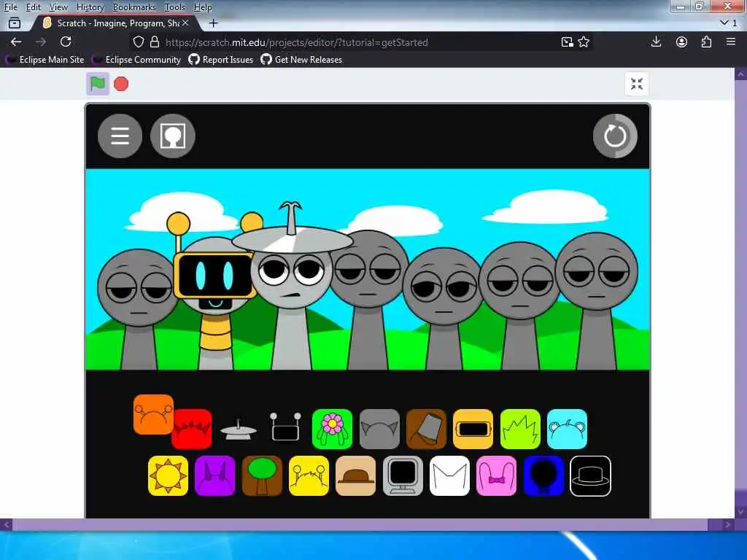Screen dimensions: 747x560
Task: Click the red stop button
Action: 121,84
